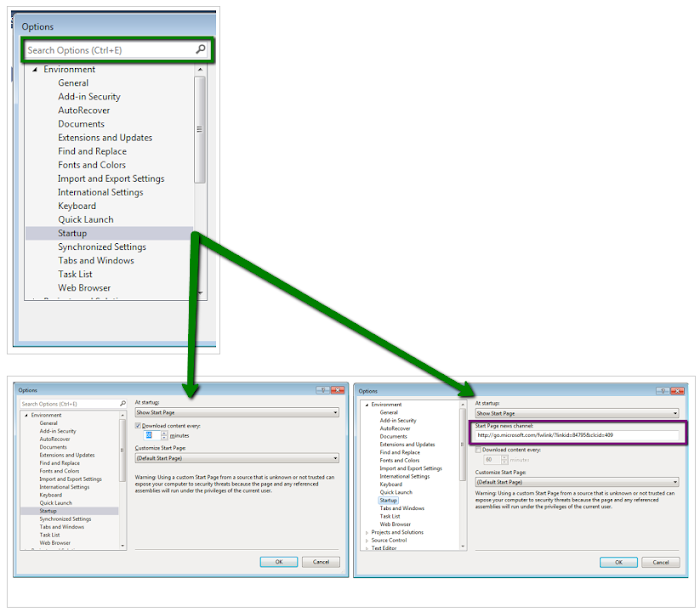Select AutoRecover in large top Options window
The width and height of the screenshot is (700, 612).
84,110
